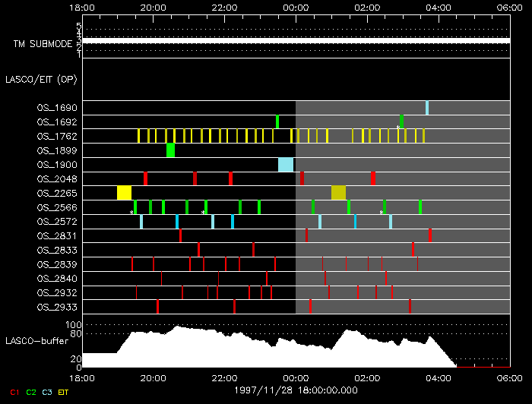Click the TM SUBMODE label

43,44
